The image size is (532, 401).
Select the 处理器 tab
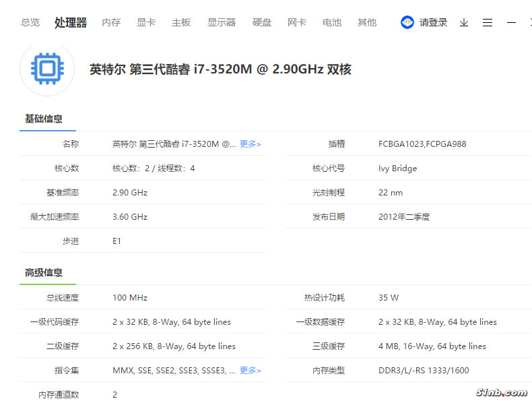tap(71, 22)
